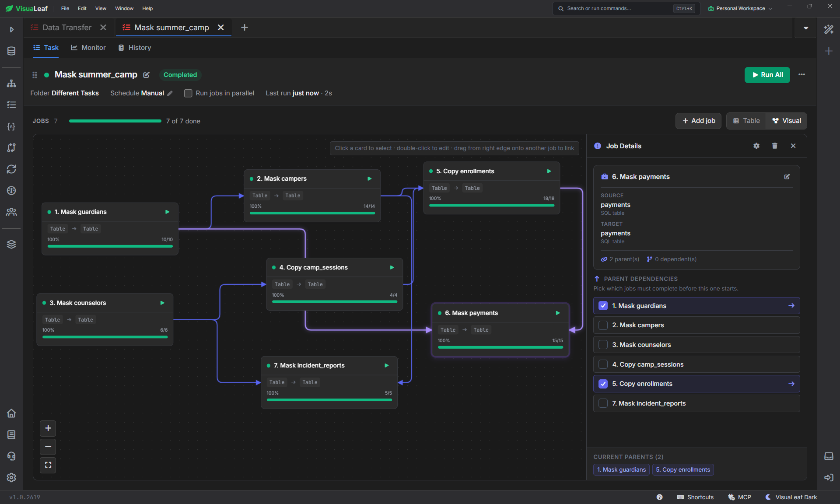Fit the canvas to screen
The image size is (840, 504).
tap(48, 465)
